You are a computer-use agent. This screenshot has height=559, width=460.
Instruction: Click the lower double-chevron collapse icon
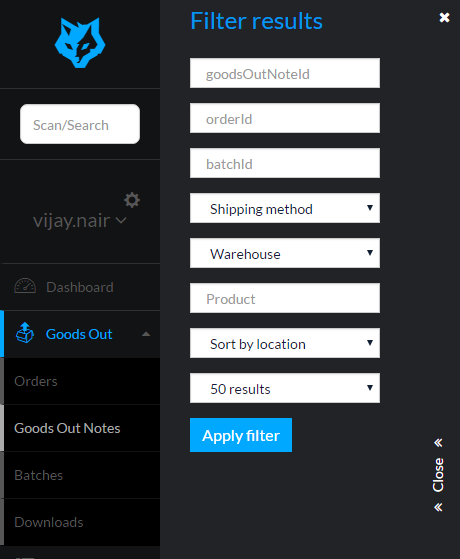coord(438,507)
